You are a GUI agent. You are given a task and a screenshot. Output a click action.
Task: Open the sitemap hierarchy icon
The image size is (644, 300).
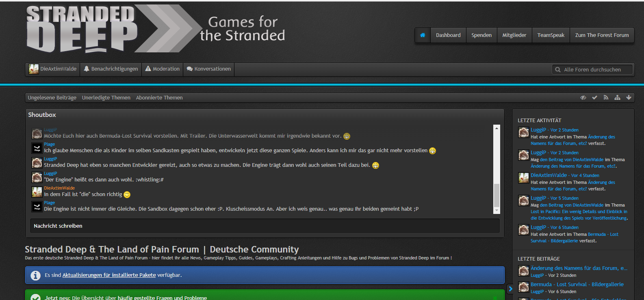point(617,98)
